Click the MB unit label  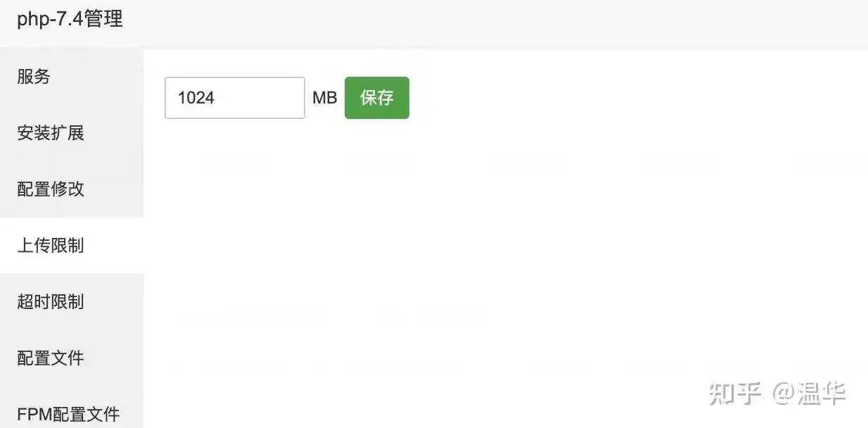pos(325,98)
